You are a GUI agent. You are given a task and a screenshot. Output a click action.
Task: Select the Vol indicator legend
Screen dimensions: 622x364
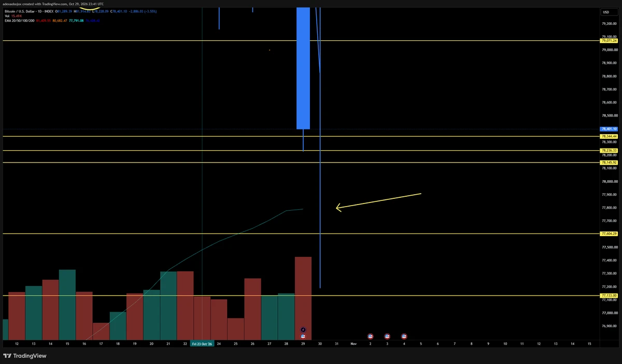click(7, 16)
